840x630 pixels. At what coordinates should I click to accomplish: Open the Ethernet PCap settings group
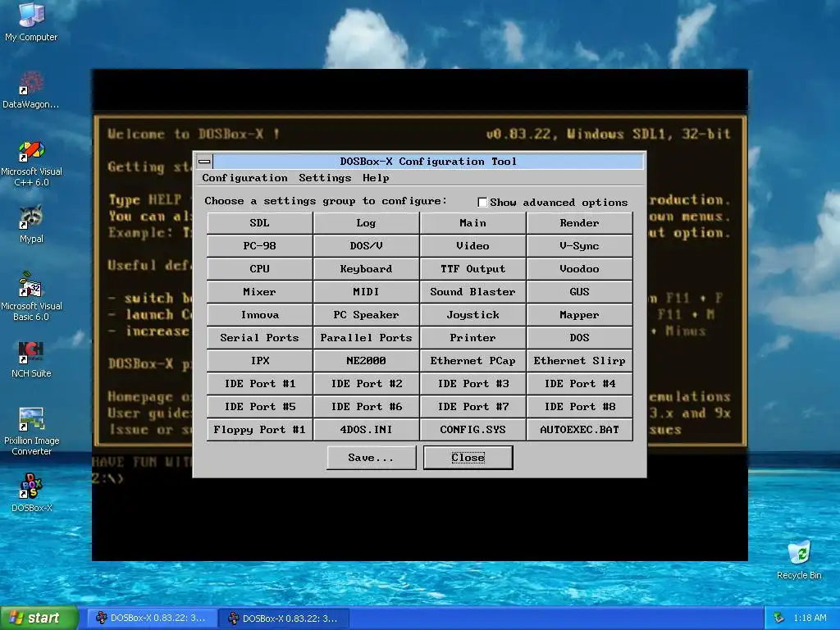click(472, 361)
